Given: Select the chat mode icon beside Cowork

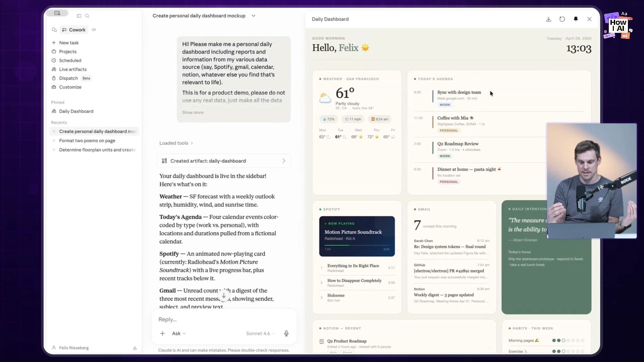Looking at the screenshot, I should click(54, 30).
